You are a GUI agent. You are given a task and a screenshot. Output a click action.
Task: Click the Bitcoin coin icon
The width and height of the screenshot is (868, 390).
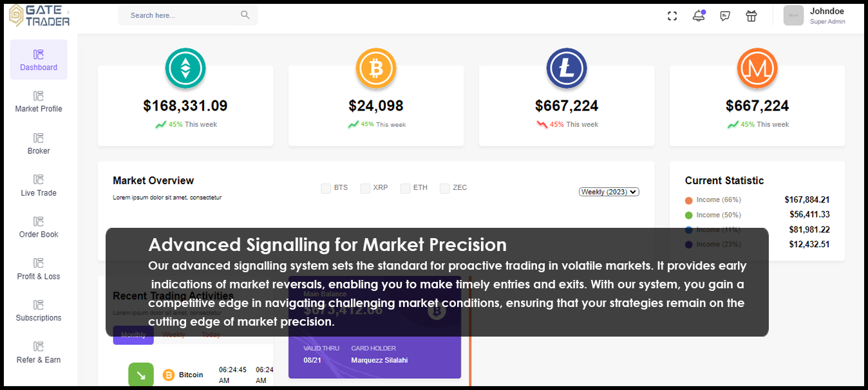pos(376,68)
